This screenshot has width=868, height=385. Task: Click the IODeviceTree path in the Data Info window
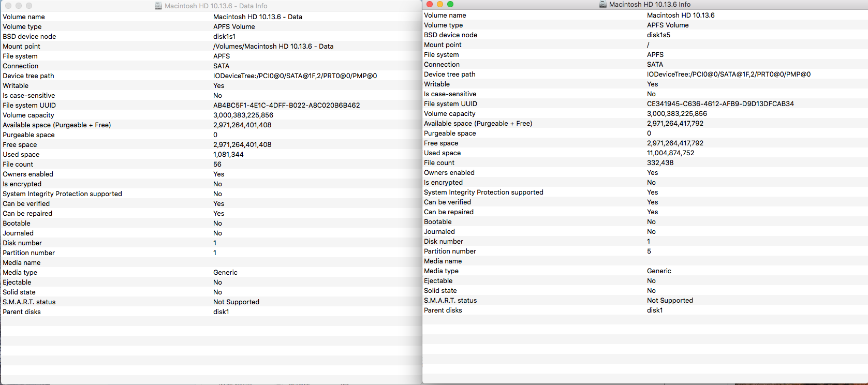(295, 76)
